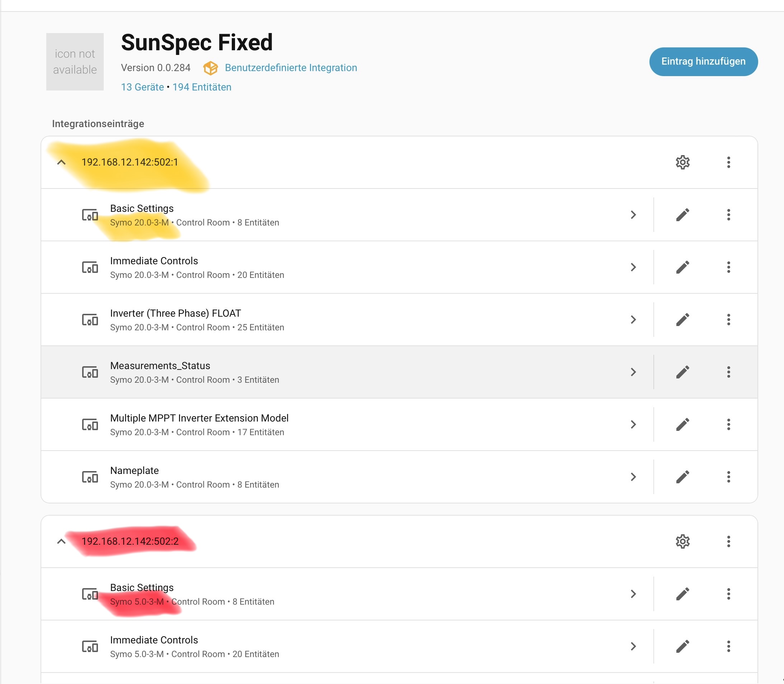Open Benutzerdefinierte Integration link

point(291,68)
